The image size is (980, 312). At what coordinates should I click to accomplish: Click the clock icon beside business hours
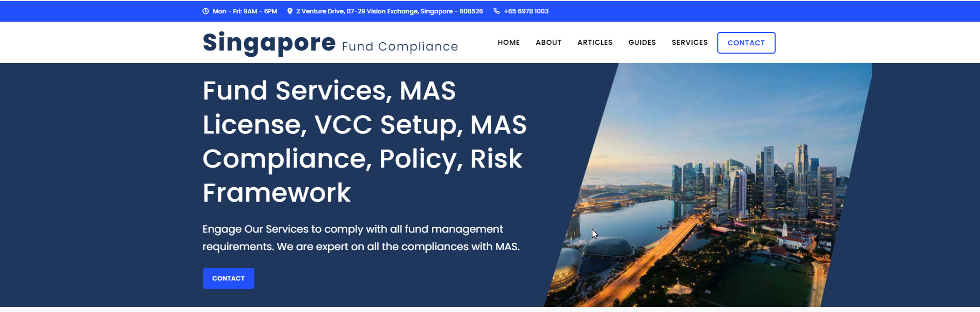205,11
